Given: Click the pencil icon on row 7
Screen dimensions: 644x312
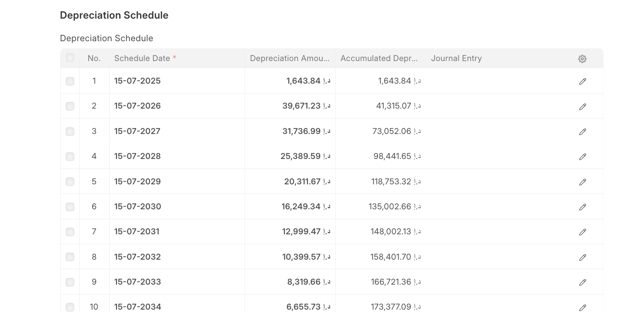Looking at the screenshot, I should point(582,232).
